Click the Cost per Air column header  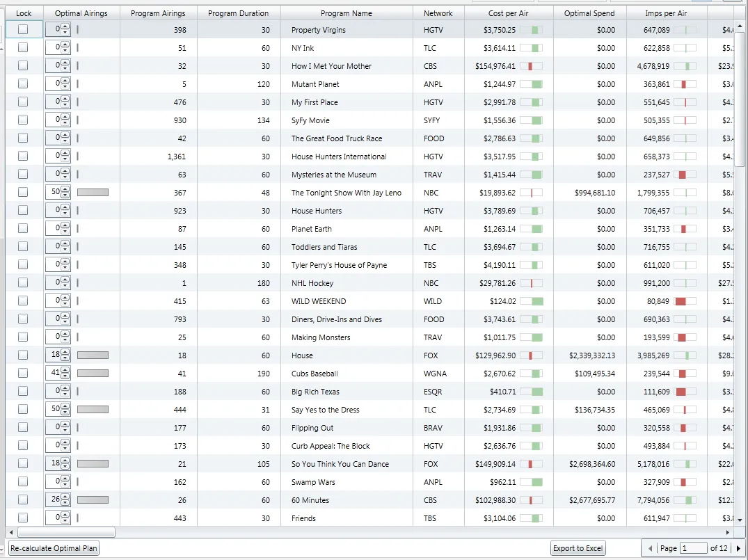[509, 13]
